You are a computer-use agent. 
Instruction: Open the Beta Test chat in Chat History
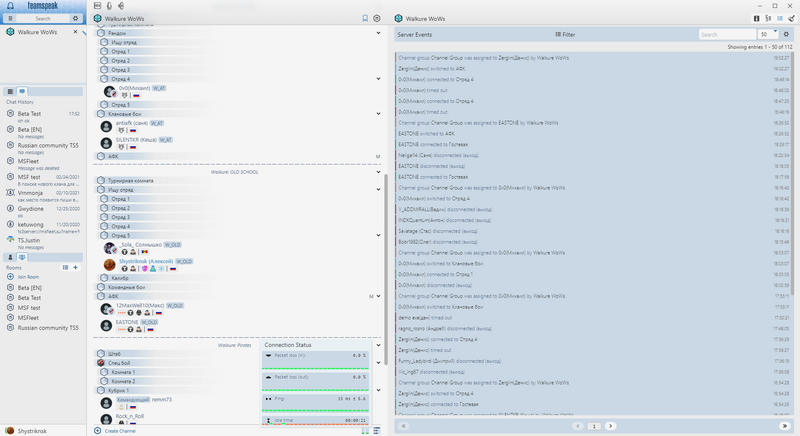point(43,116)
